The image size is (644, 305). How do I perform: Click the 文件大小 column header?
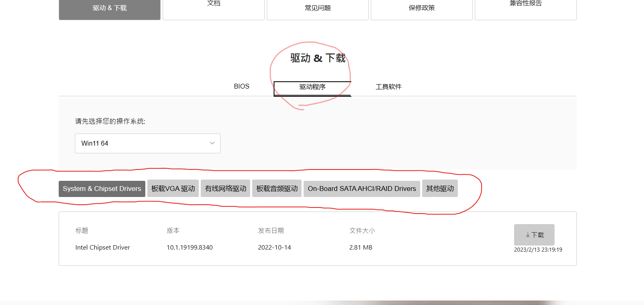[x=362, y=231]
